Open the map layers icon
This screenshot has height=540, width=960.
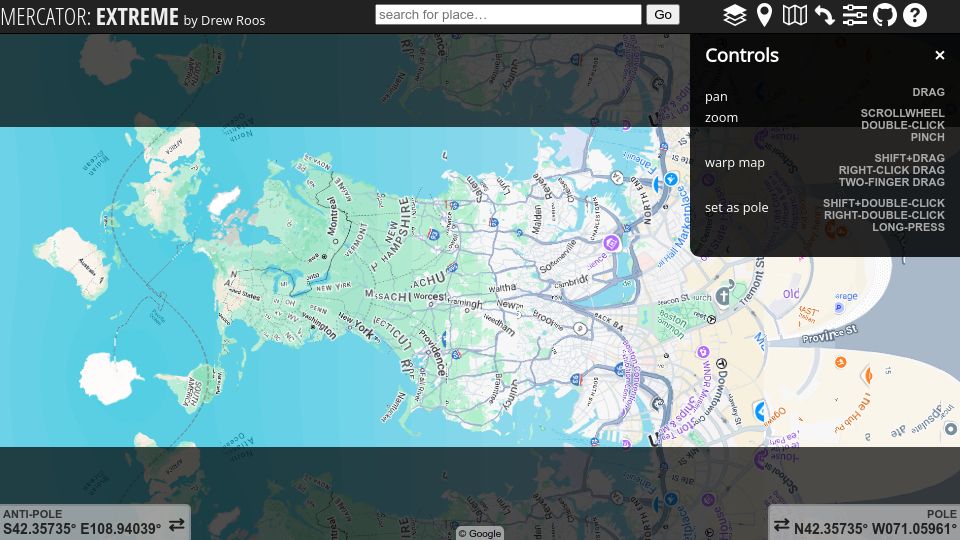click(734, 15)
